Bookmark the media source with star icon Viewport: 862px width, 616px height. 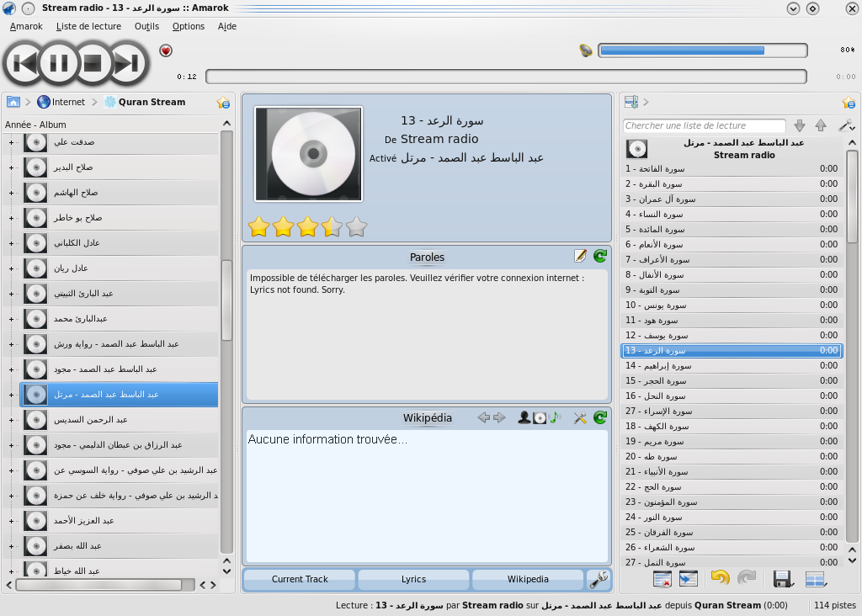(223, 102)
